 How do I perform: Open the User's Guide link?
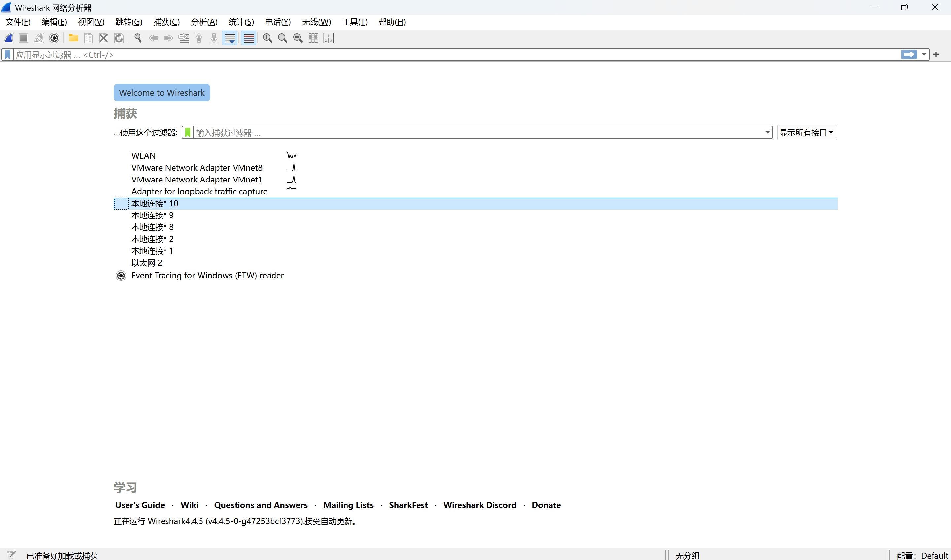pyautogui.click(x=140, y=505)
